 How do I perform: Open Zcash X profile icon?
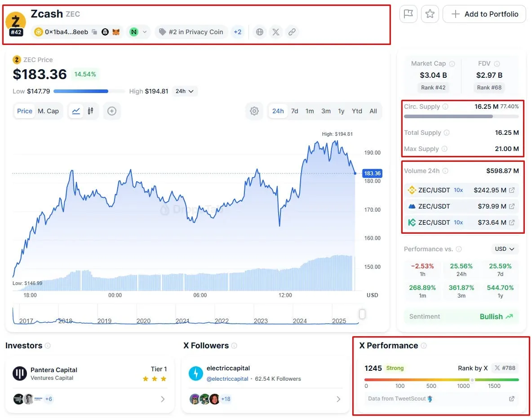pyautogui.click(x=276, y=32)
